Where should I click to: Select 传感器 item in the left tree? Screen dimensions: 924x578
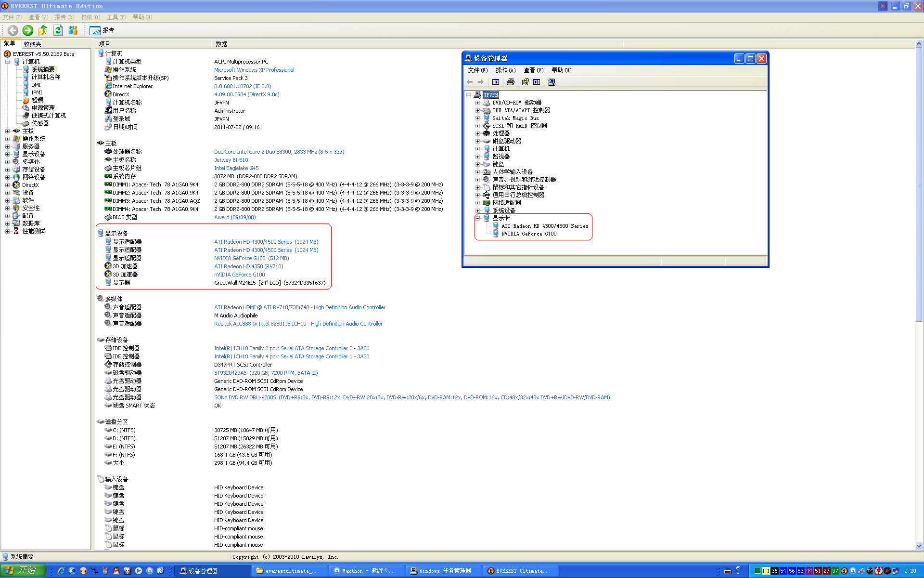(x=40, y=123)
